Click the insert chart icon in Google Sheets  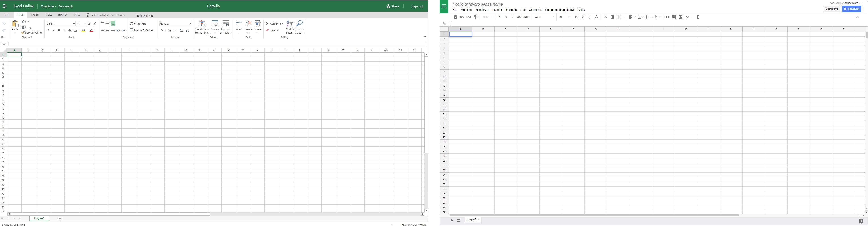click(x=681, y=17)
